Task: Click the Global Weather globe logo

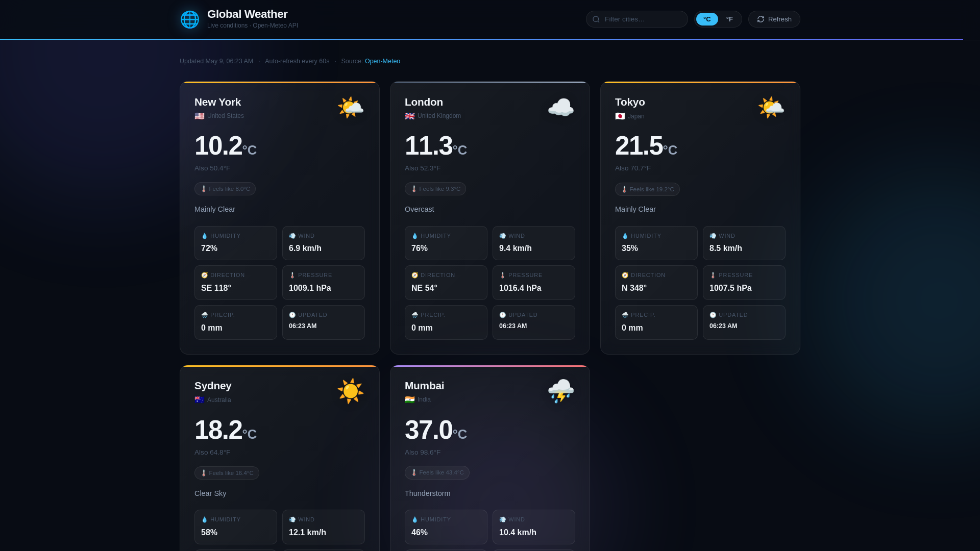Action: [x=190, y=19]
